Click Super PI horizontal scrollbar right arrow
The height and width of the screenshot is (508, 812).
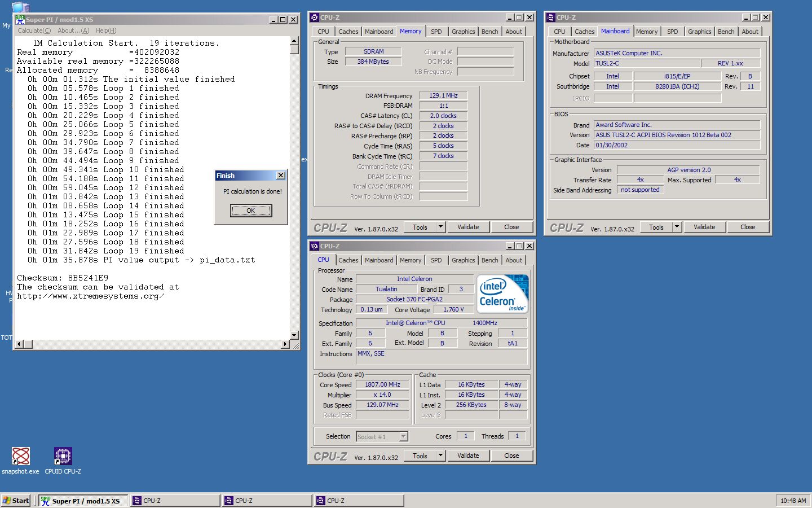tap(285, 344)
